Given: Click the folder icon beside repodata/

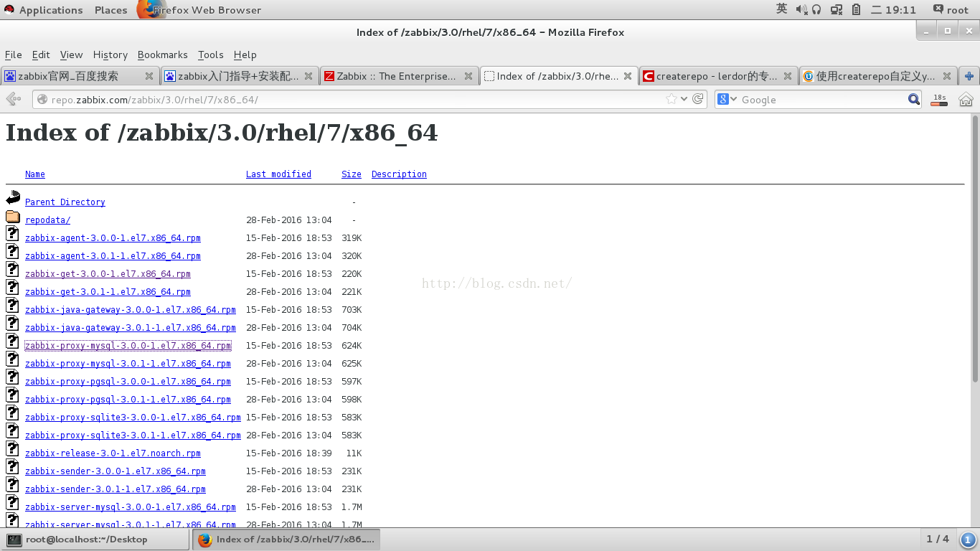Looking at the screenshot, I should [x=13, y=216].
